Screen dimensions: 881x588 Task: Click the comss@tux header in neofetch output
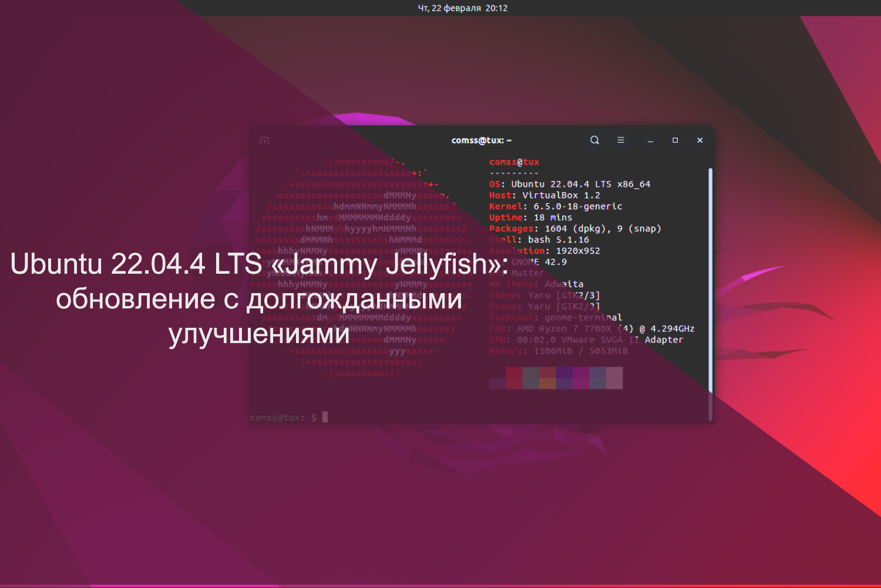[514, 162]
